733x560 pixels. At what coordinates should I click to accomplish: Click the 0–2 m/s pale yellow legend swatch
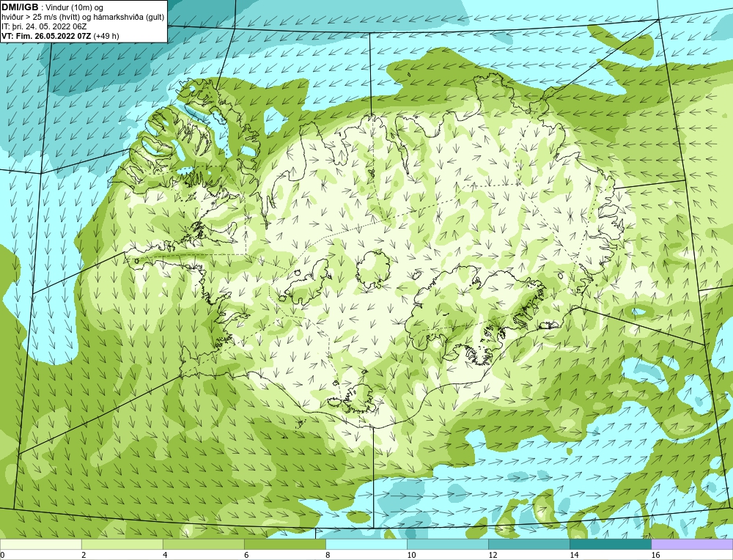pos(40,544)
